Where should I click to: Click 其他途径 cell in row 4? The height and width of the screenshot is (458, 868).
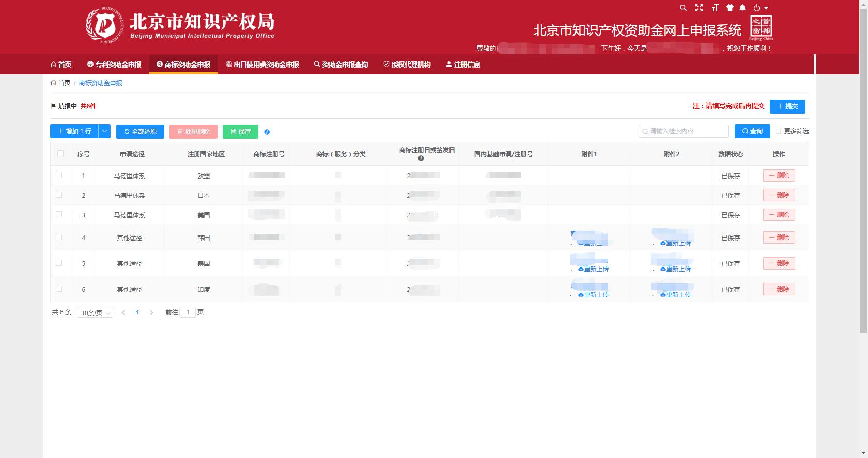pos(129,238)
